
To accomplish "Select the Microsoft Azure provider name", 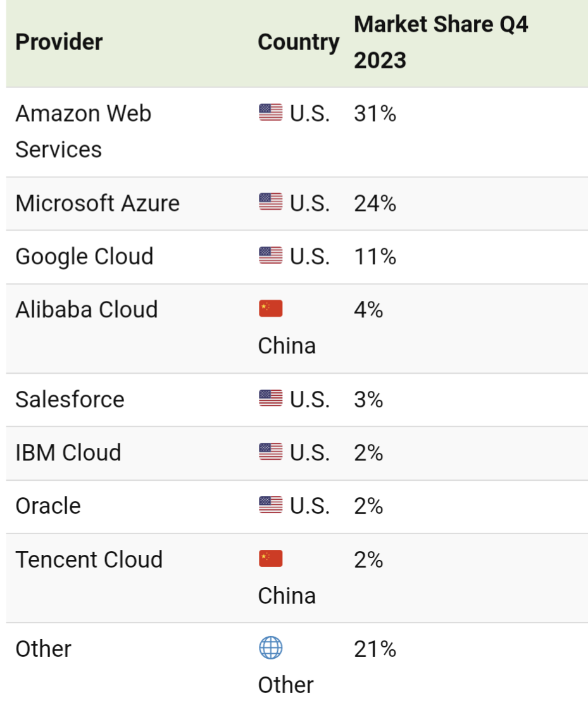I will click(x=97, y=203).
